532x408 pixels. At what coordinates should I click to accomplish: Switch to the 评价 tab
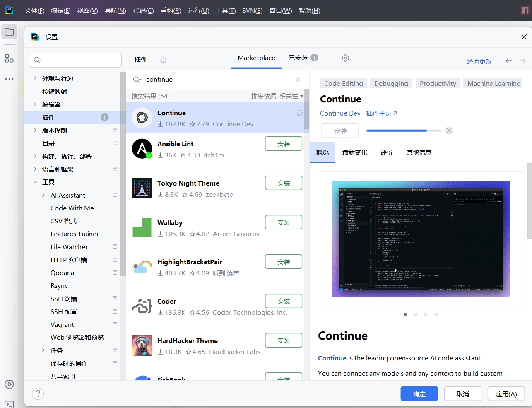387,152
